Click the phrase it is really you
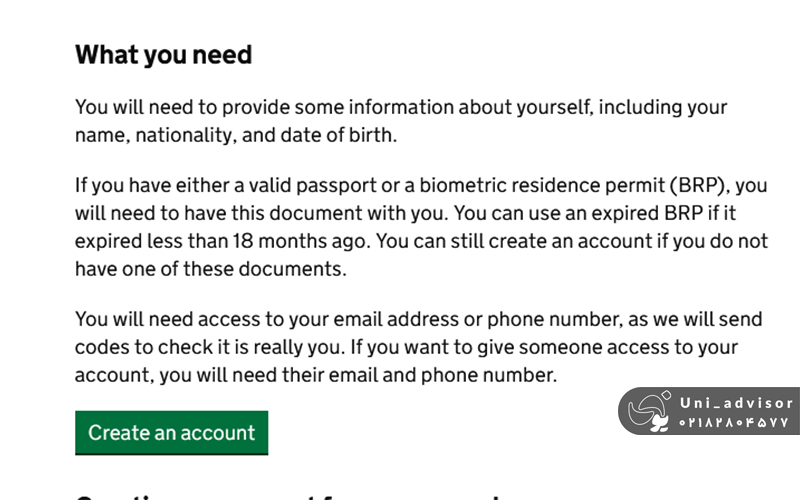This screenshot has width=800, height=500. pos(294,347)
